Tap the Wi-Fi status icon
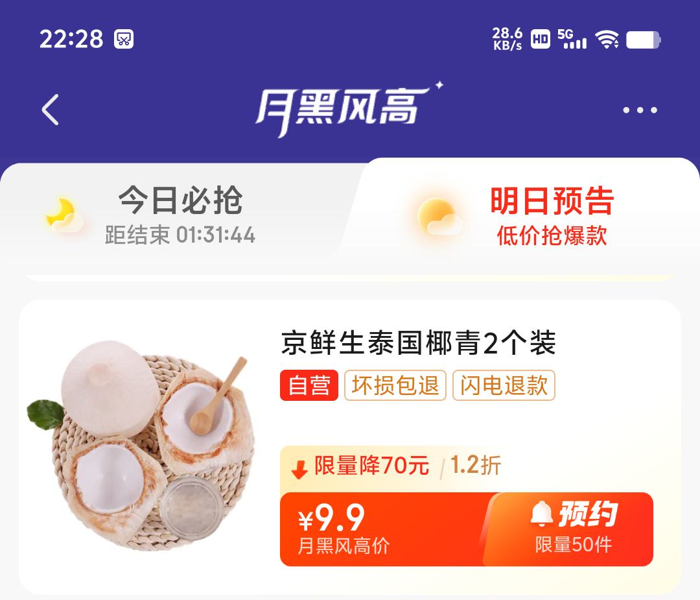The image size is (700, 600). coord(608,40)
